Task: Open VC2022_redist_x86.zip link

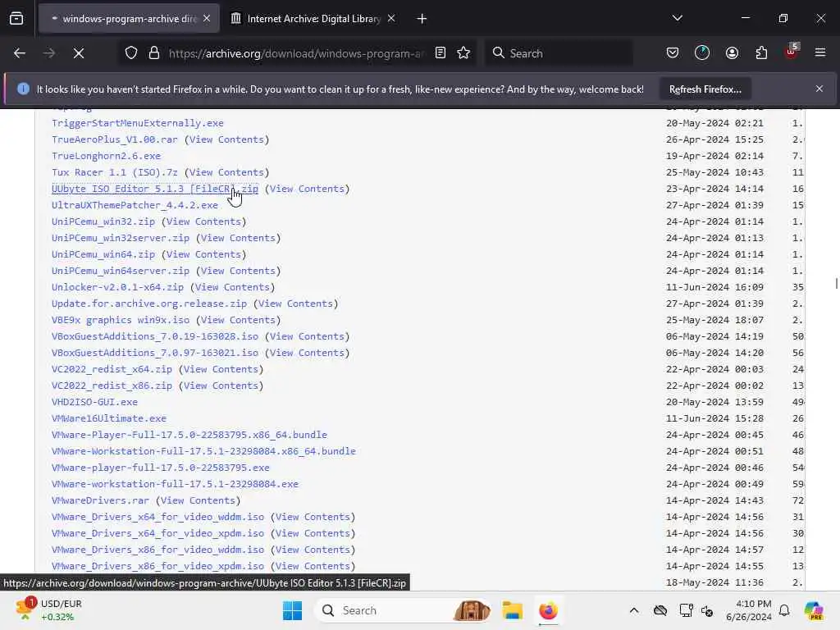Action: coord(112,386)
